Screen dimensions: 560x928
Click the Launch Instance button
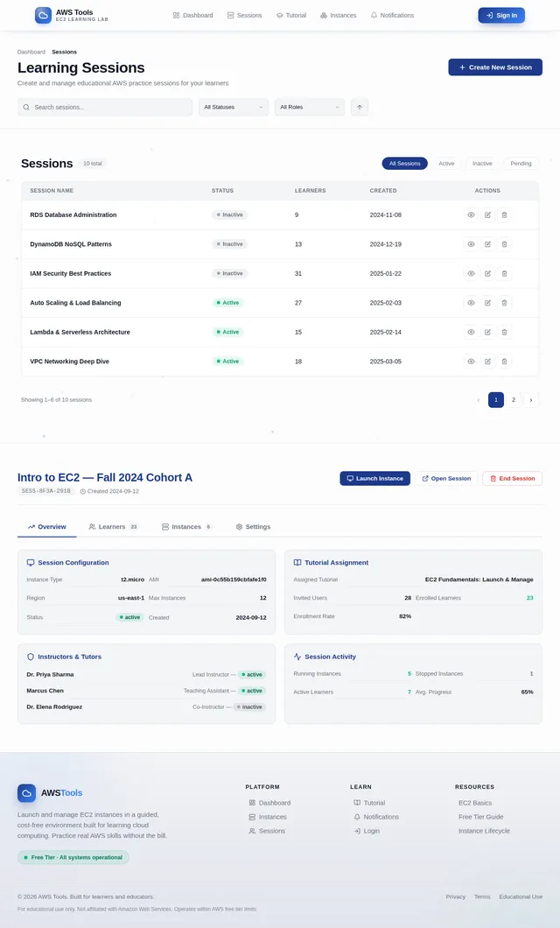click(x=374, y=478)
